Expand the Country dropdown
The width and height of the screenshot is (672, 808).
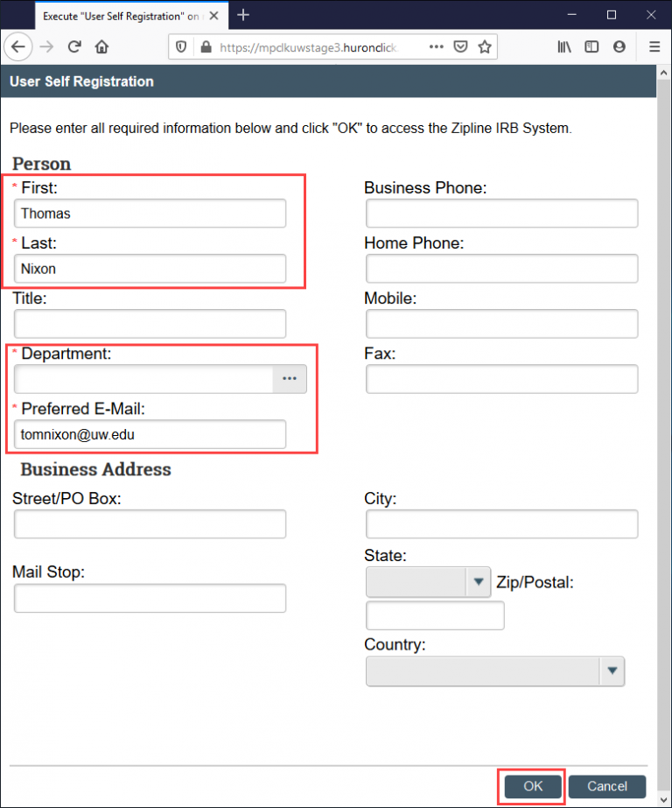tap(614, 671)
